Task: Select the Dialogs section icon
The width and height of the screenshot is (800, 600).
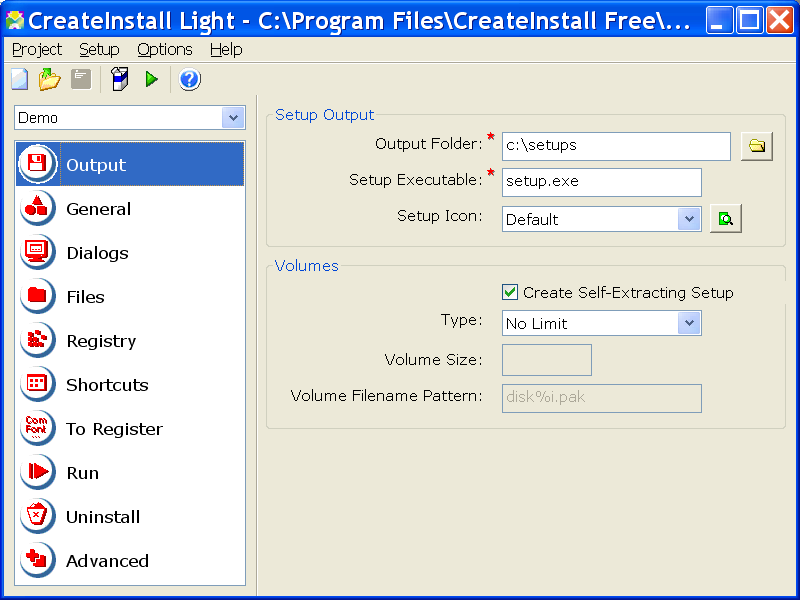Action: point(36,252)
